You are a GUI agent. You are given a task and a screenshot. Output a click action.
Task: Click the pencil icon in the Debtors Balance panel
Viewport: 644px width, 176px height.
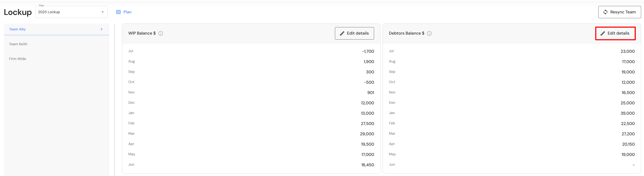coord(603,33)
